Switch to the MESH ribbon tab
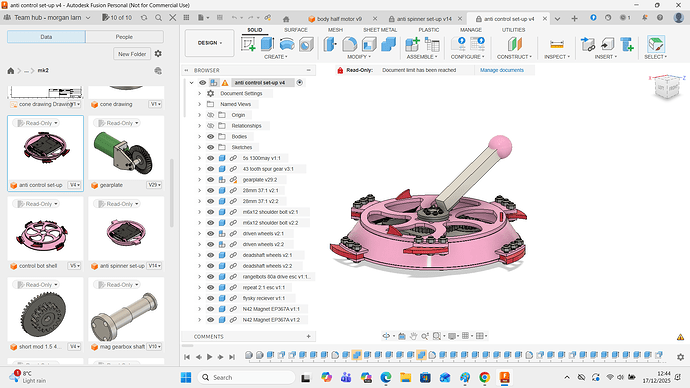 click(x=335, y=30)
